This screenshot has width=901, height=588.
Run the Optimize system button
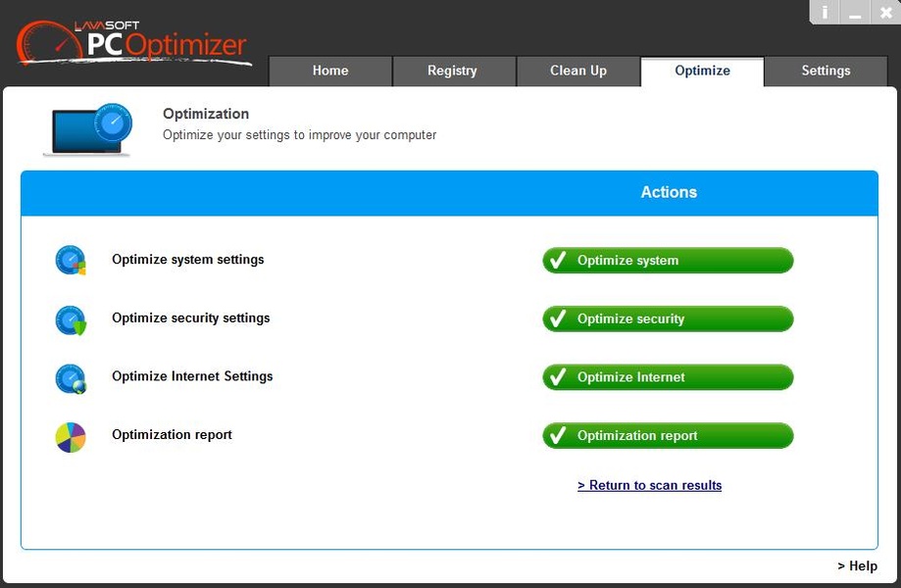pos(668,260)
